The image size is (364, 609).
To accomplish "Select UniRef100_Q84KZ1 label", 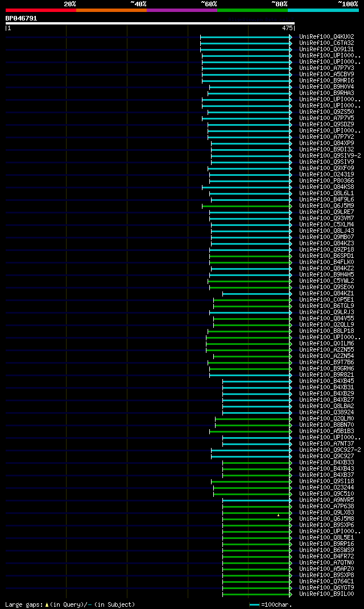I will (326, 293).
